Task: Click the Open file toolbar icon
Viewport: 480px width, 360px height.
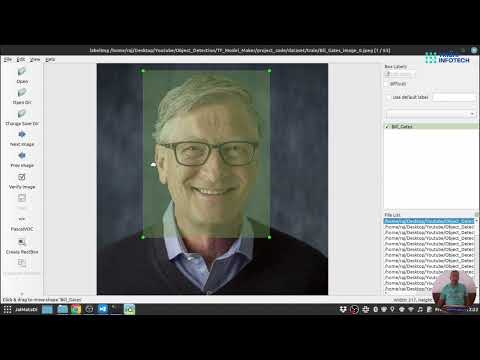Action: [x=22, y=72]
